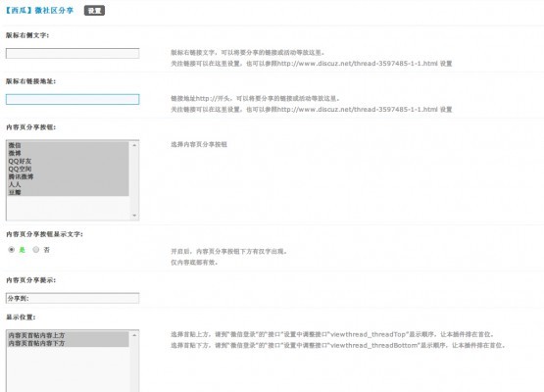The image size is (544, 392).
Task: Click share list scrollbar down arrow
Action: click(134, 216)
